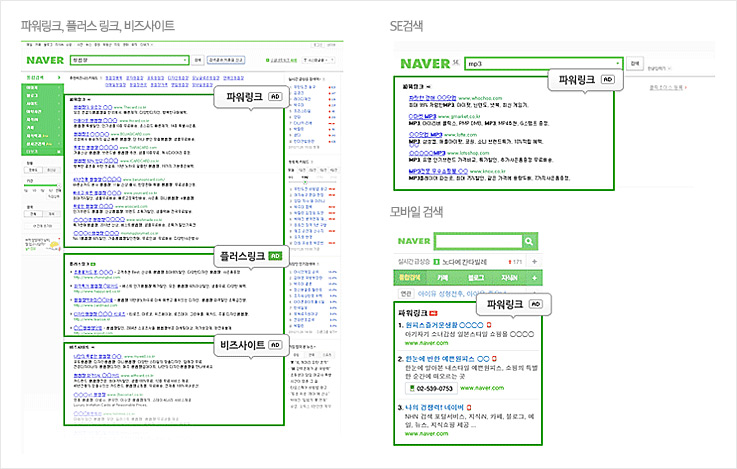Viewport: 737px width, 469px height.
Task: Click search button next to desktop search box
Action: [198, 60]
